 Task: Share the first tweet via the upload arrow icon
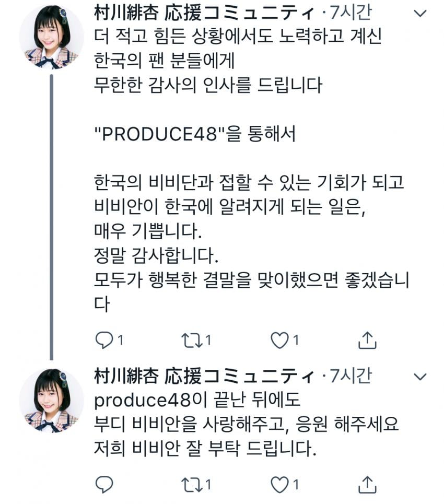pos(367,340)
